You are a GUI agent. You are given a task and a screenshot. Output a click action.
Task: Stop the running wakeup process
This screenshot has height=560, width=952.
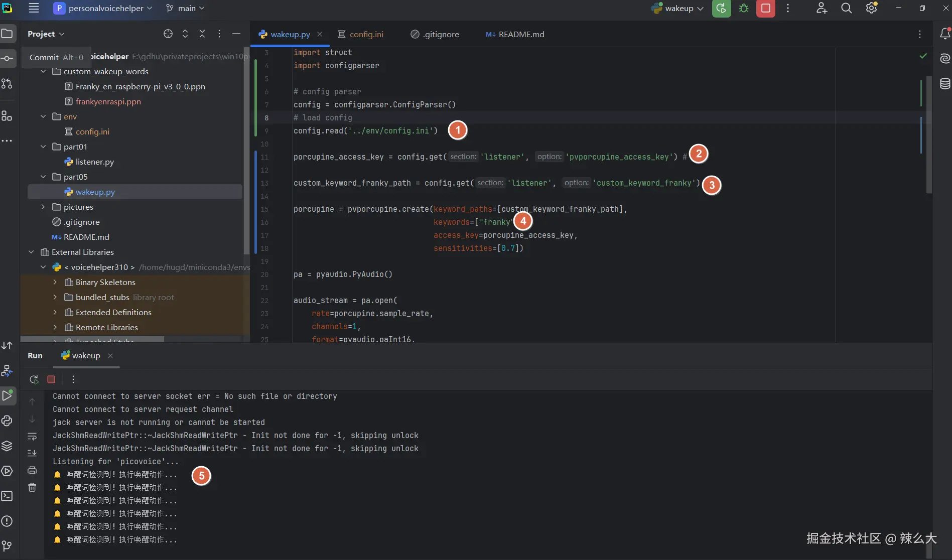765,9
